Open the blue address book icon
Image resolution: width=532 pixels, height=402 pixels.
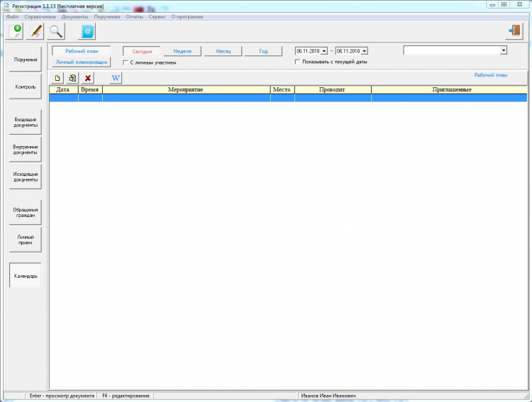coord(87,31)
